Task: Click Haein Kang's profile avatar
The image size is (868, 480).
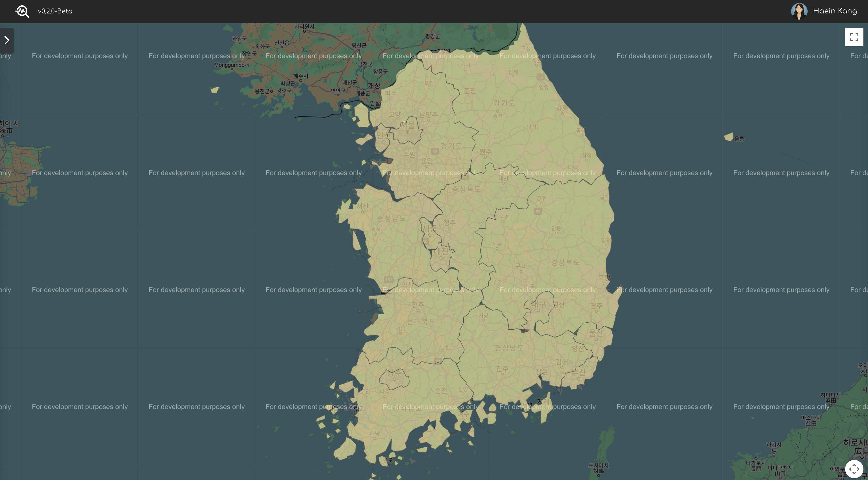Action: click(x=799, y=11)
